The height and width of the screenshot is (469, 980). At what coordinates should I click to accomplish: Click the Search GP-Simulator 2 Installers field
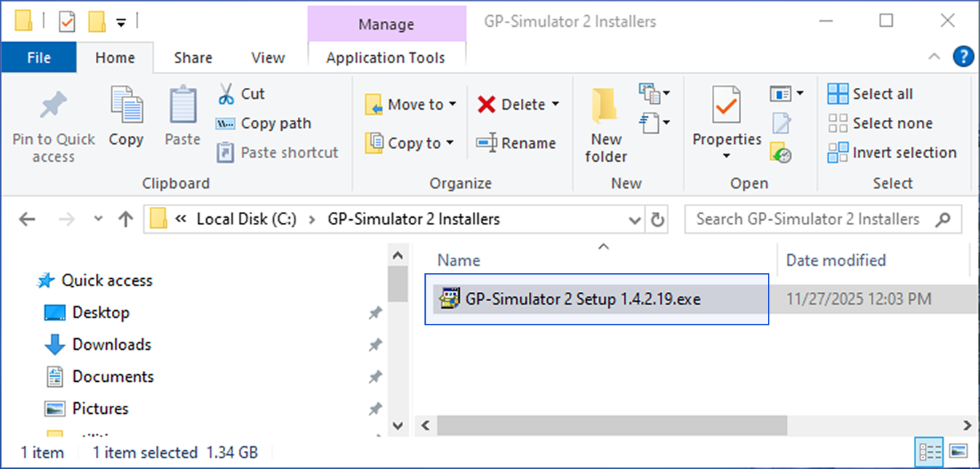(823, 219)
